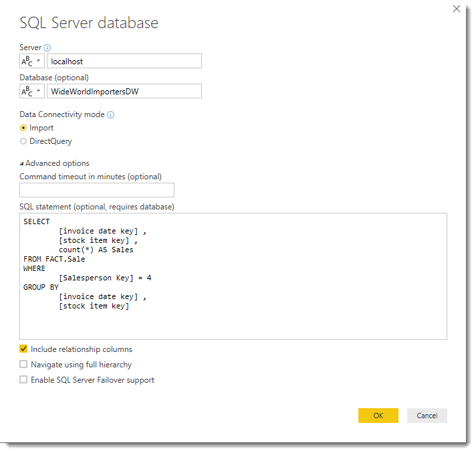
Task: Focus the Command timeout in minutes field
Action: (x=97, y=190)
